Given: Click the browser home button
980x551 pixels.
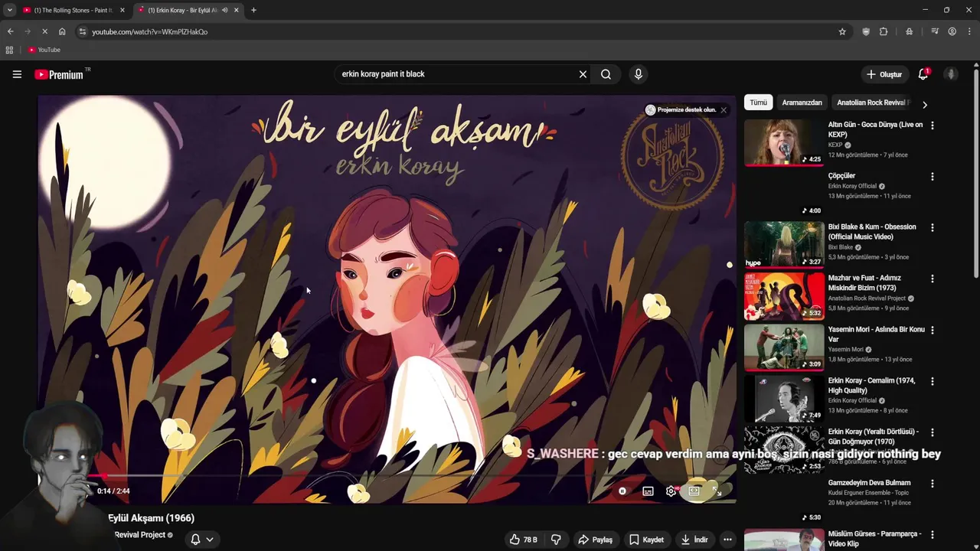Looking at the screenshot, I should tap(62, 31).
